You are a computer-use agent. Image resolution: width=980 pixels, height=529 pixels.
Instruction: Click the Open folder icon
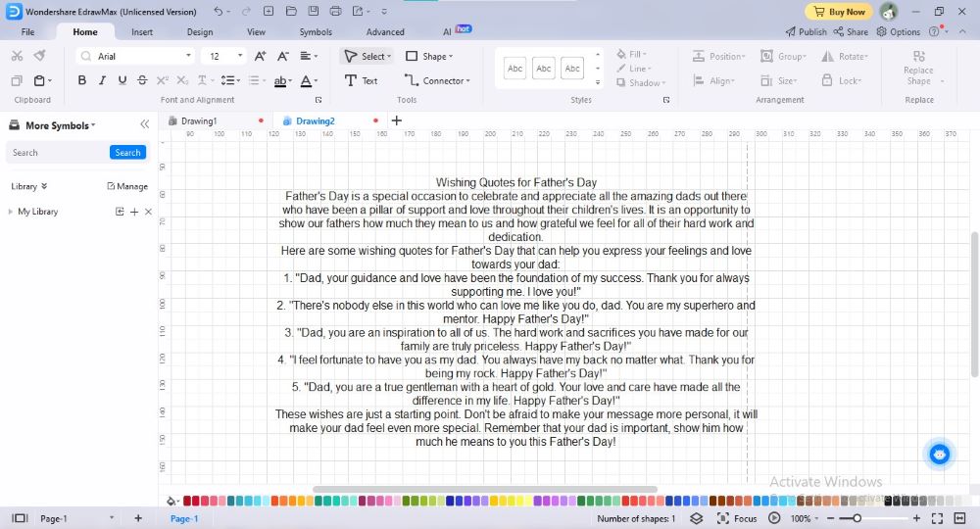pyautogui.click(x=291, y=11)
